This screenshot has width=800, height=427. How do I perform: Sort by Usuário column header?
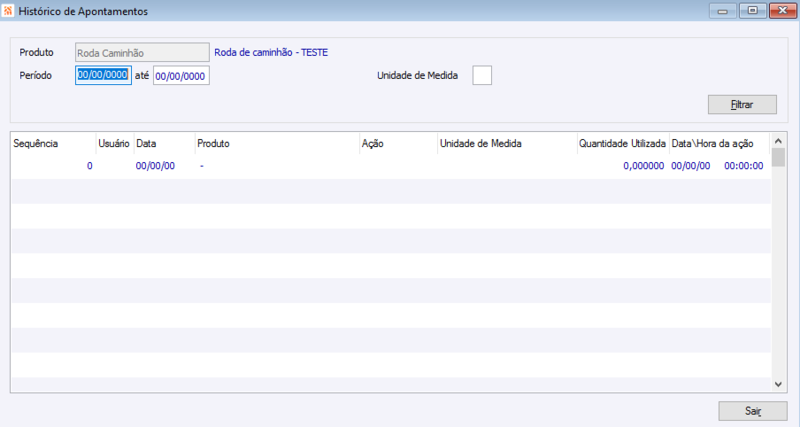coord(114,144)
